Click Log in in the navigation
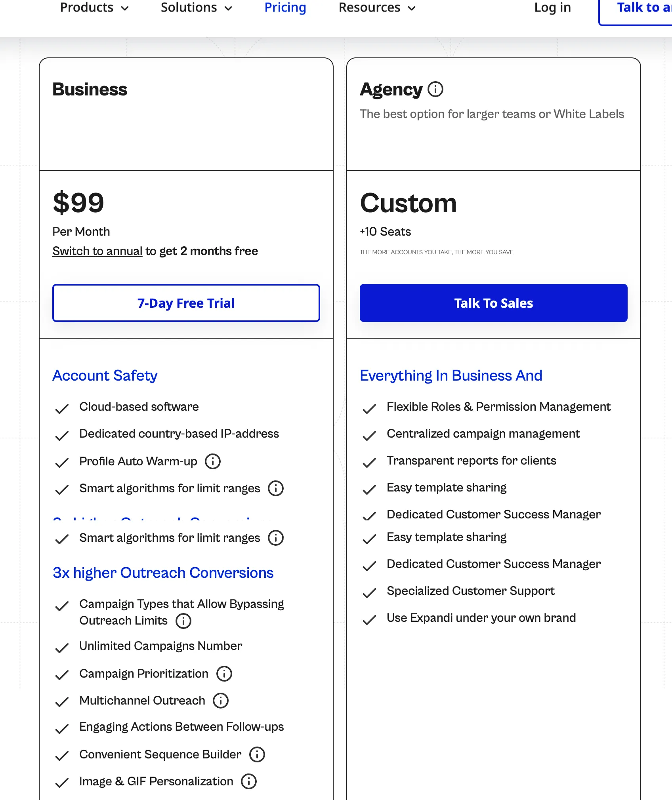 tap(552, 8)
